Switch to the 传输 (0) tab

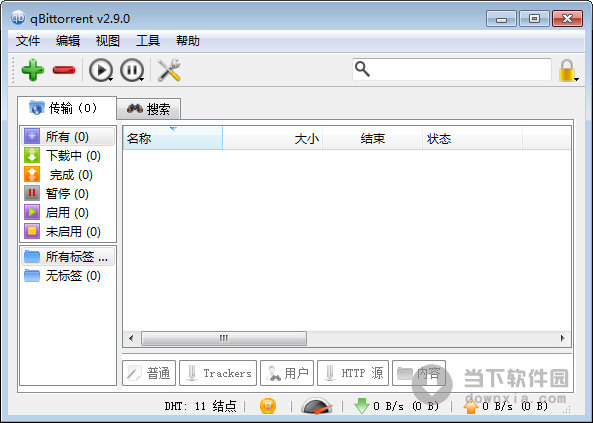pyautogui.click(x=67, y=108)
